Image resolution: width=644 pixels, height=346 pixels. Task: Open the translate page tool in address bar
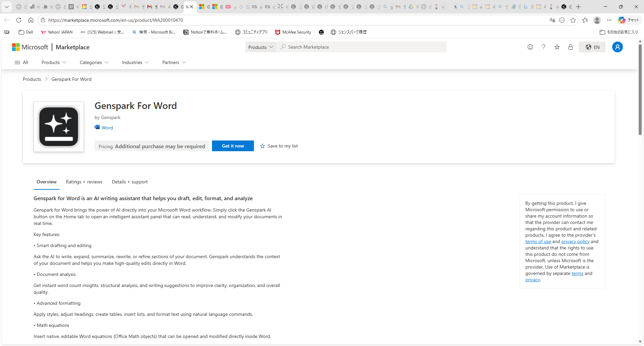pos(552,20)
